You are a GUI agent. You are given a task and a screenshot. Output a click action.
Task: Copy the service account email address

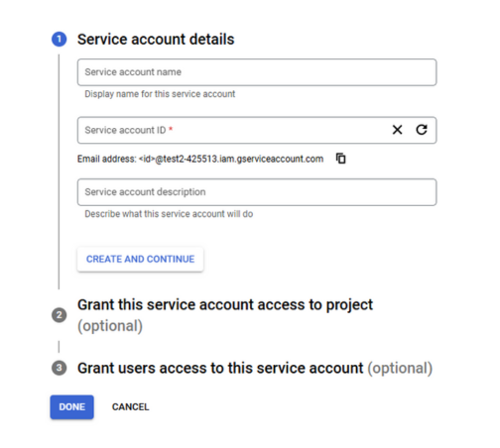341,159
